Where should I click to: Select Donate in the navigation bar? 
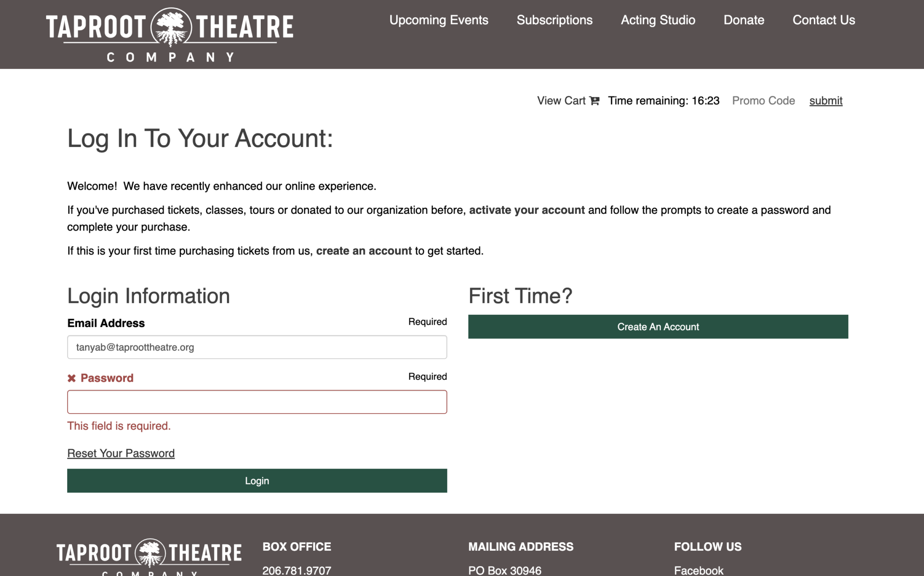pos(744,20)
